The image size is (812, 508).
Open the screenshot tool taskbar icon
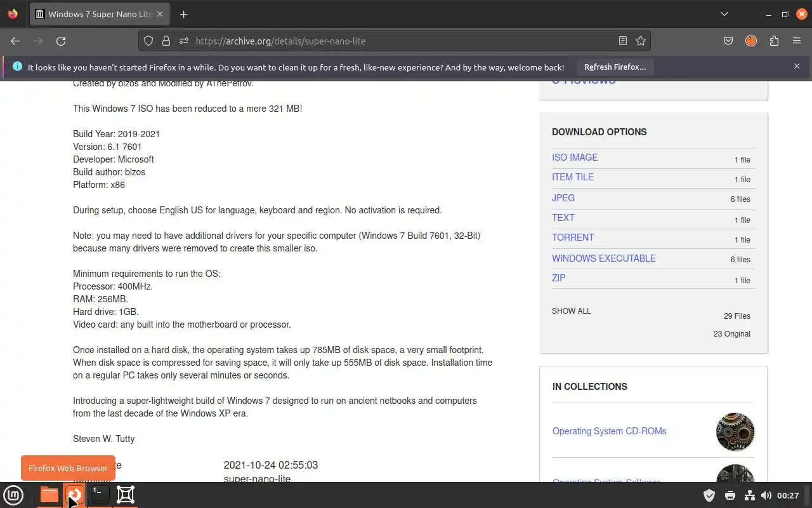pos(126,495)
